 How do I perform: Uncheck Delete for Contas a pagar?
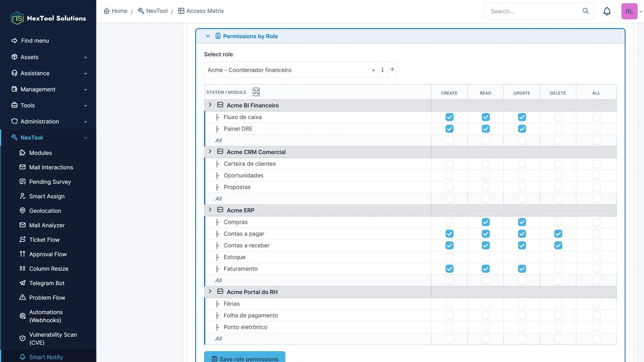pos(558,234)
